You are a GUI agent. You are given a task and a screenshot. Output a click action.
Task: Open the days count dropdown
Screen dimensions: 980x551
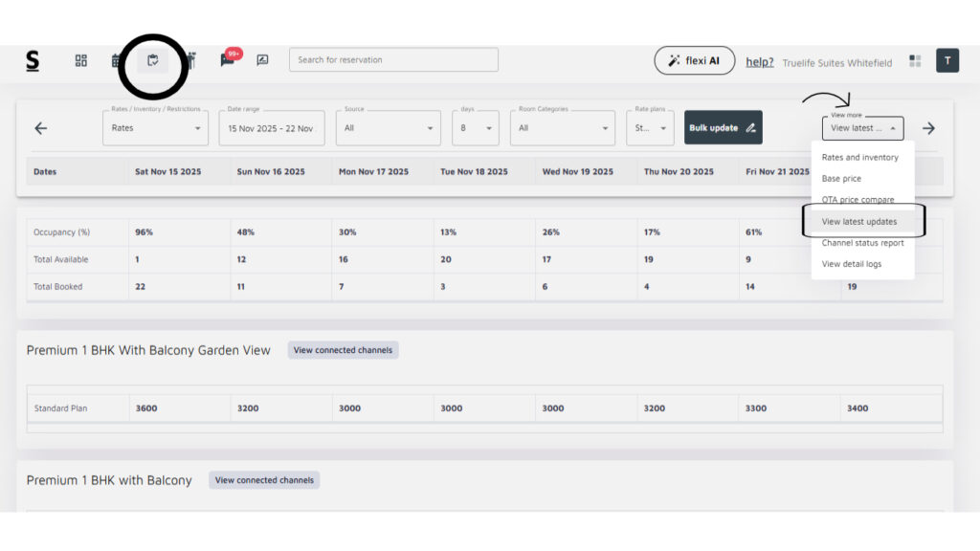(475, 128)
